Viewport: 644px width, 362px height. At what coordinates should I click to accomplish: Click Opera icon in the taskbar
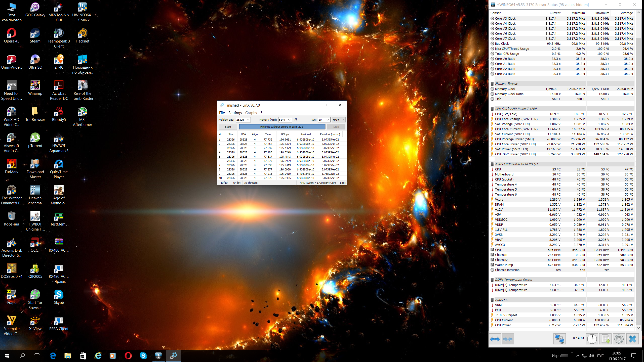[128, 356]
